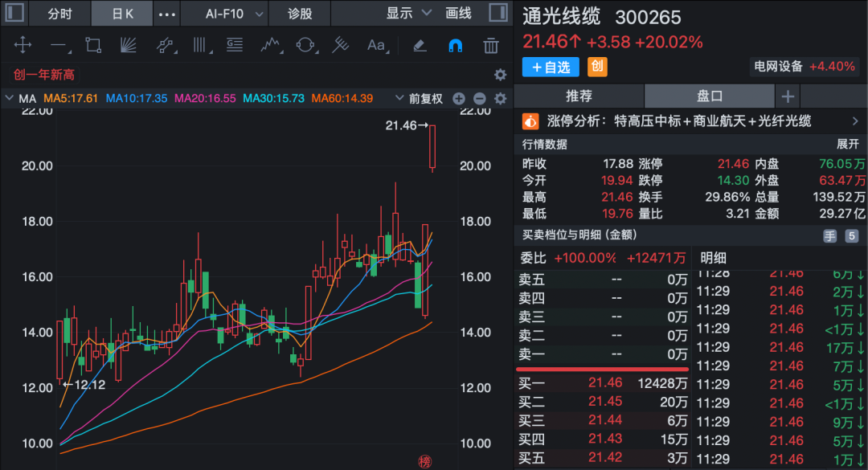868x470 pixels.
Task: Toggle the left sidebar panel
Action: [16, 14]
